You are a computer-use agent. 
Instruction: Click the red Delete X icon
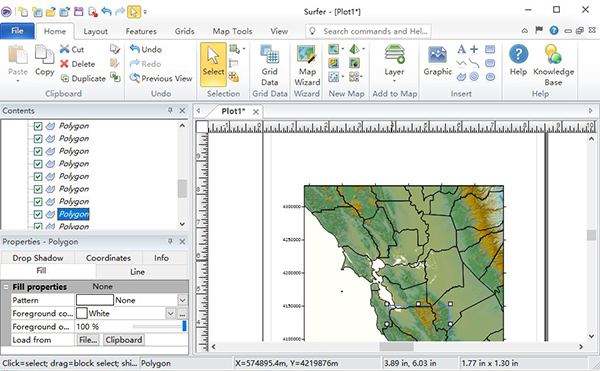[x=64, y=63]
